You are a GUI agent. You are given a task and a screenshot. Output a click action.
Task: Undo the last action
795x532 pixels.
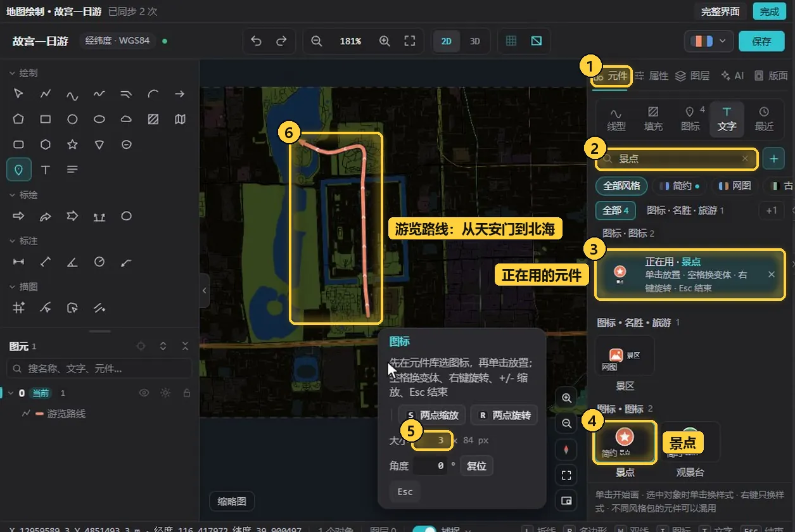click(256, 41)
